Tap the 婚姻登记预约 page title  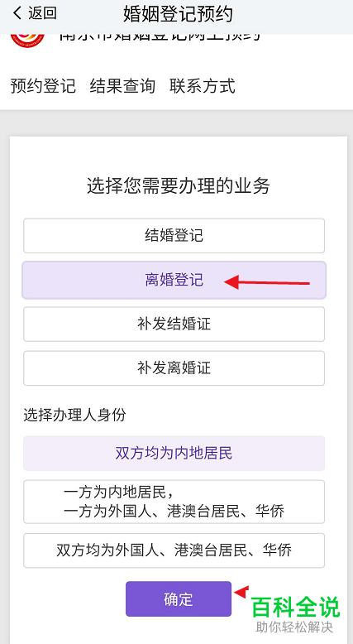178,14
